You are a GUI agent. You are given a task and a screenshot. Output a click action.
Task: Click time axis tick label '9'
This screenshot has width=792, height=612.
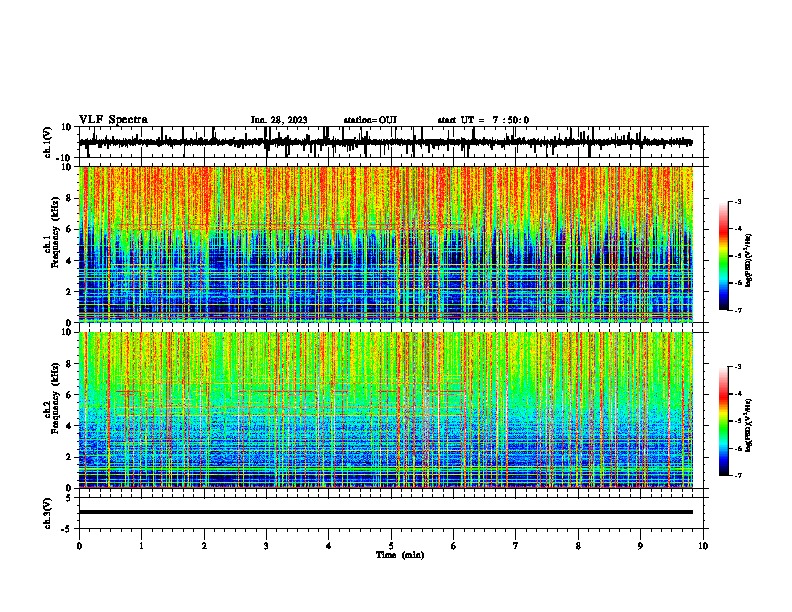point(640,546)
